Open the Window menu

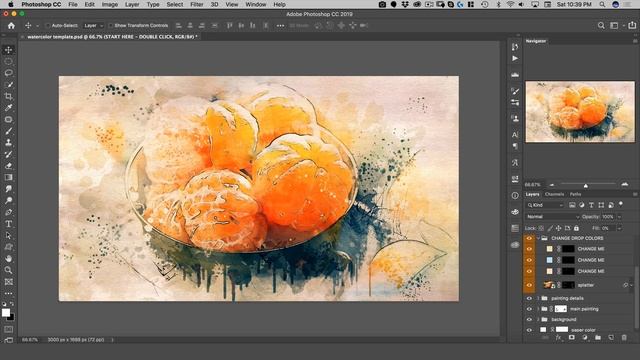pos(256,4)
